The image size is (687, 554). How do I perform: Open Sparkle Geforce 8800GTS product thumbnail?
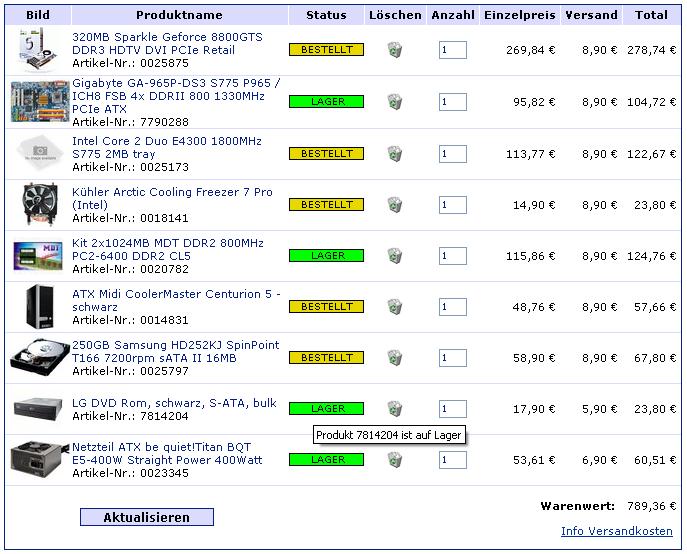(39, 50)
